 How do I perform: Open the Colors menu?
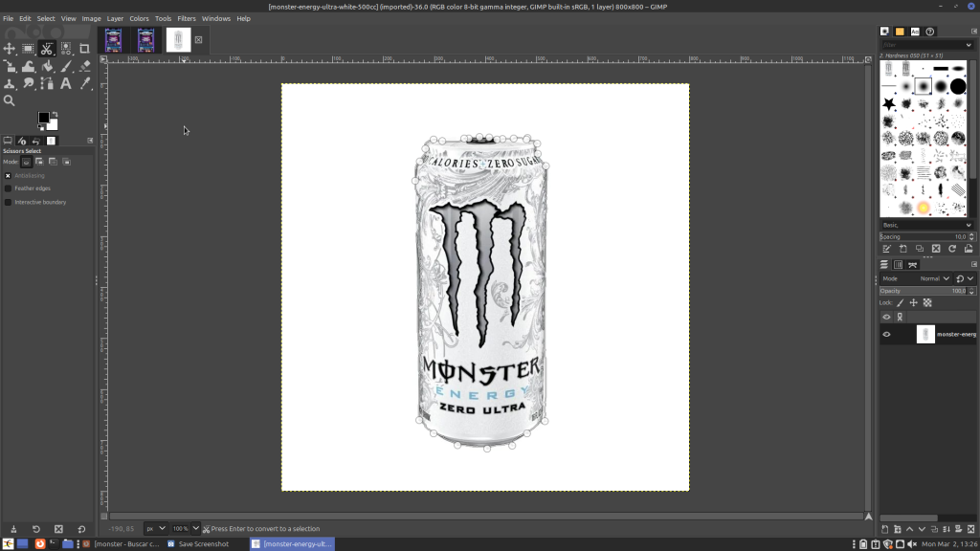pyautogui.click(x=139, y=18)
